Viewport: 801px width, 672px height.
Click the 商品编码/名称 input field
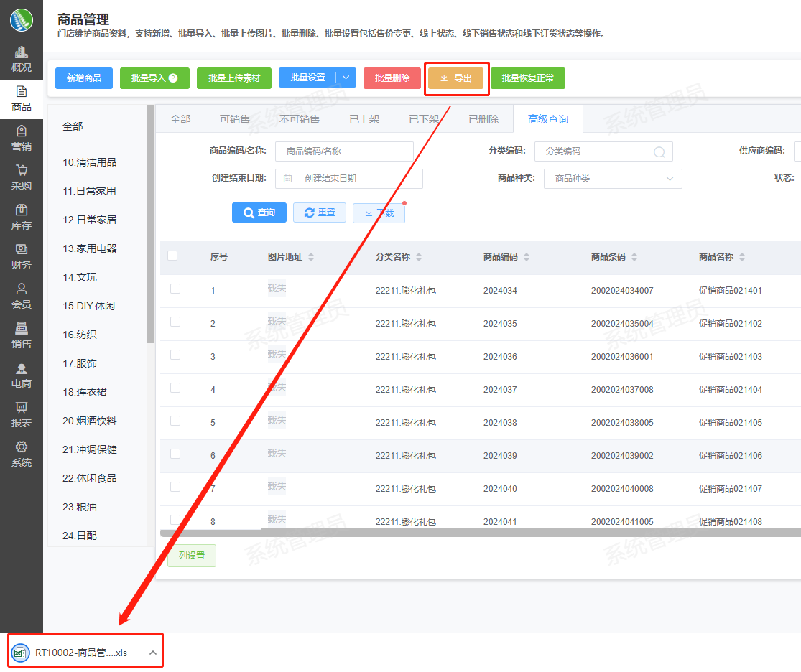coord(344,151)
